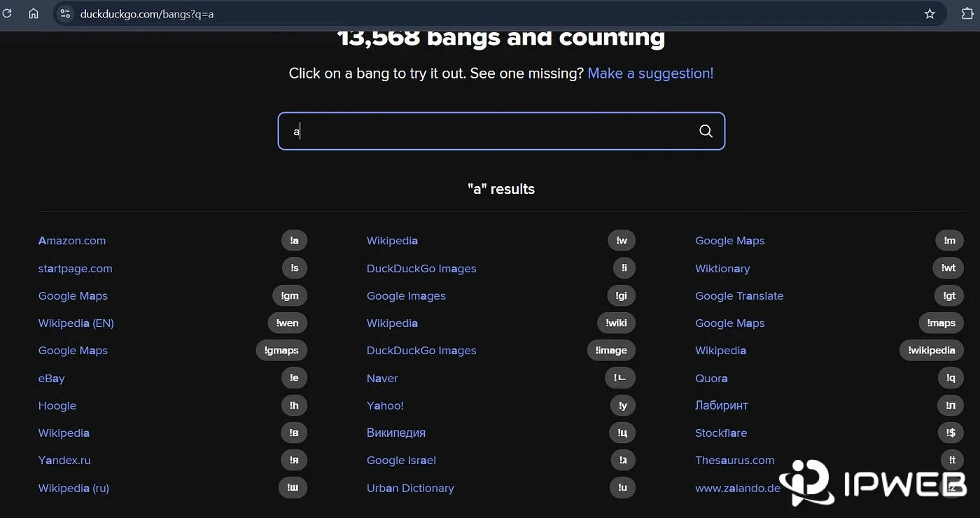Click the !gm bang badge
Image resolution: width=980 pixels, height=518 pixels.
(290, 296)
